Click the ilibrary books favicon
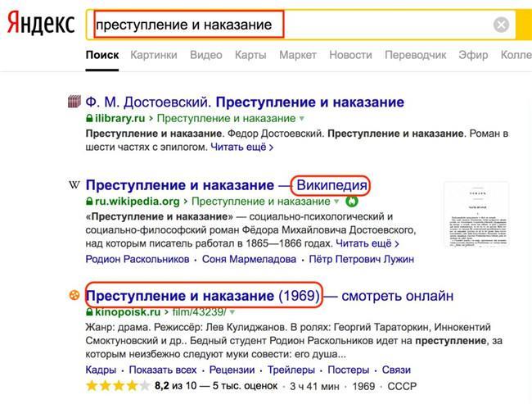The width and height of the screenshot is (532, 404). click(74, 102)
